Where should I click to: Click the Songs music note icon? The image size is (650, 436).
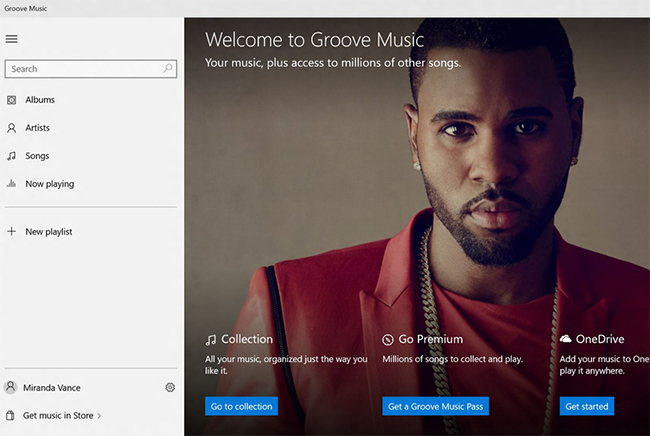12,156
